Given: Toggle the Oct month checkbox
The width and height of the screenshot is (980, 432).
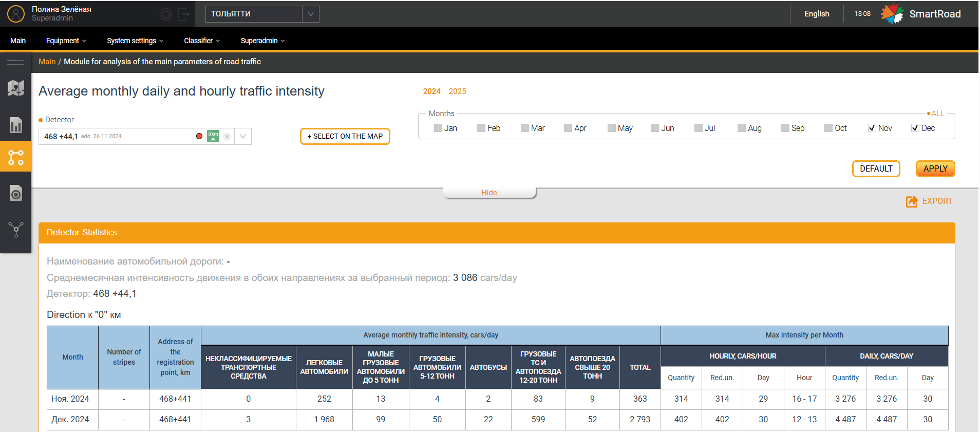Looking at the screenshot, I should click(828, 128).
